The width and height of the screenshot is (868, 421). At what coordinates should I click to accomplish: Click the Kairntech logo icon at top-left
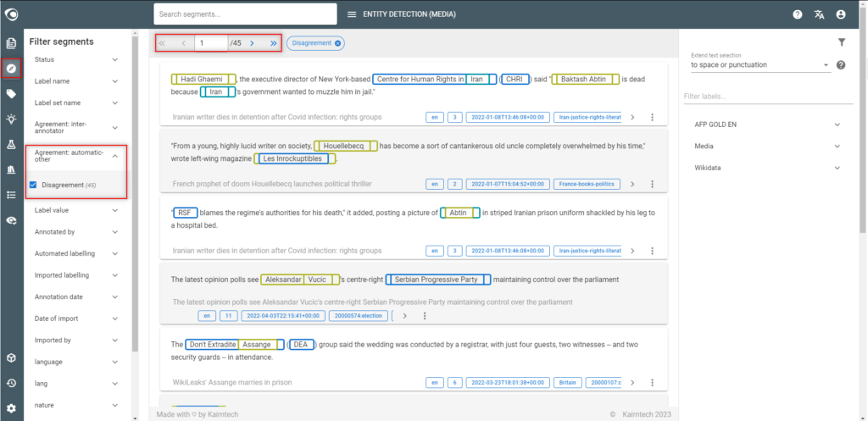coord(11,15)
